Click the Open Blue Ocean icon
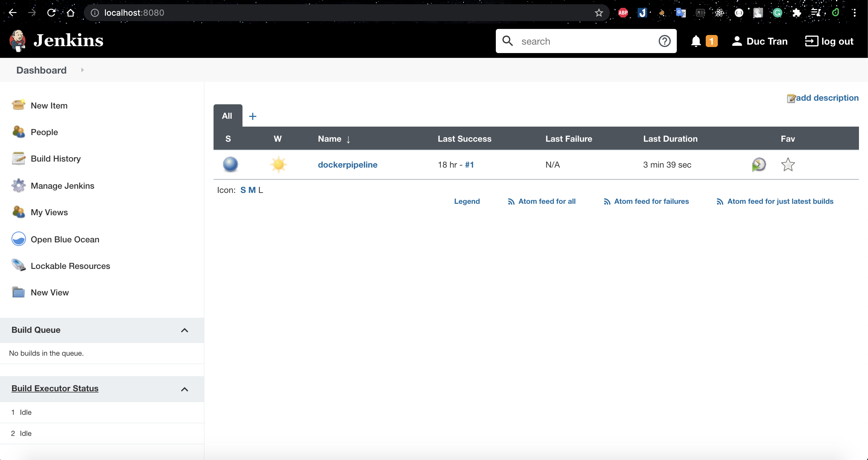This screenshot has width=868, height=460. (x=18, y=239)
